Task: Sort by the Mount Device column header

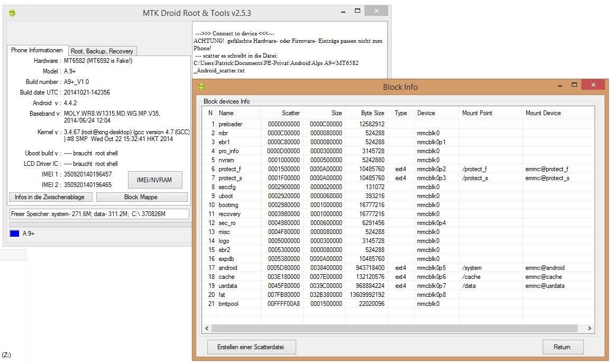Action: coord(559,113)
